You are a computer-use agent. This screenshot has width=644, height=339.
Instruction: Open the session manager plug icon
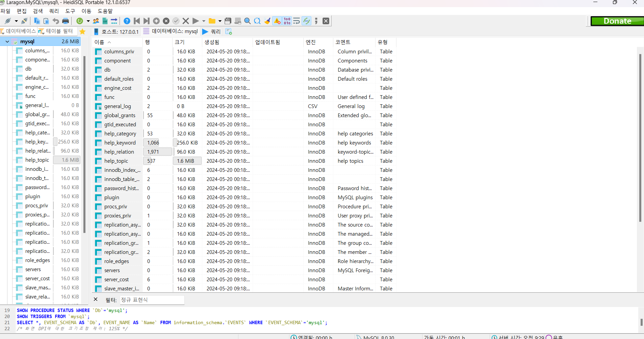pyautogui.click(x=8, y=21)
